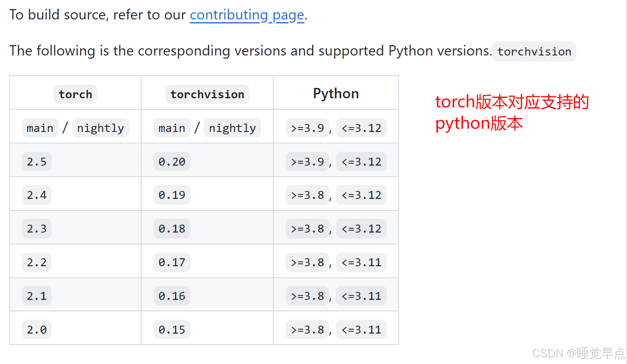627x364 pixels.
Task: Click the torchvision 0.20 version cell
Action: [172, 162]
